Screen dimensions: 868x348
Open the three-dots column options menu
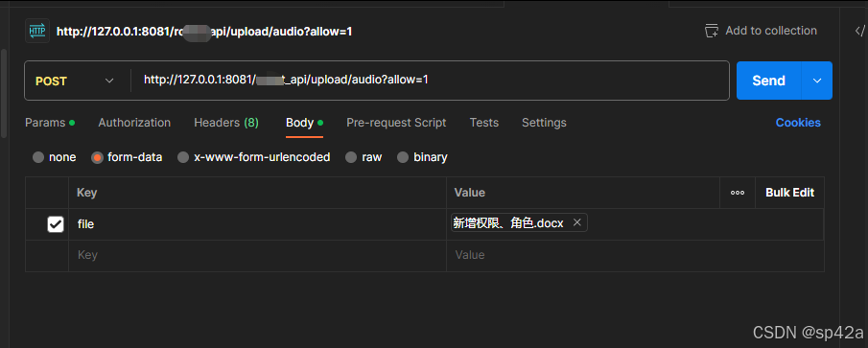738,193
